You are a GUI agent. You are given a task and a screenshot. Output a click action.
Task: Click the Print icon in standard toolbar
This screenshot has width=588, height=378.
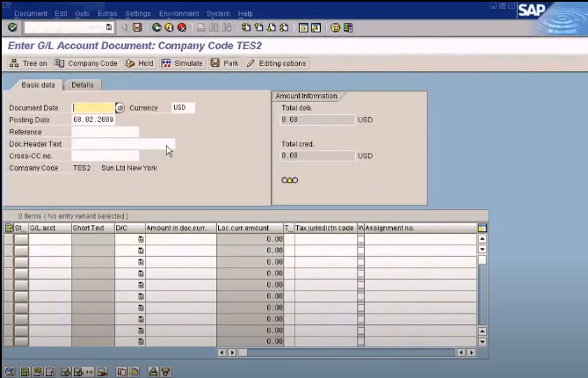pos(201,27)
